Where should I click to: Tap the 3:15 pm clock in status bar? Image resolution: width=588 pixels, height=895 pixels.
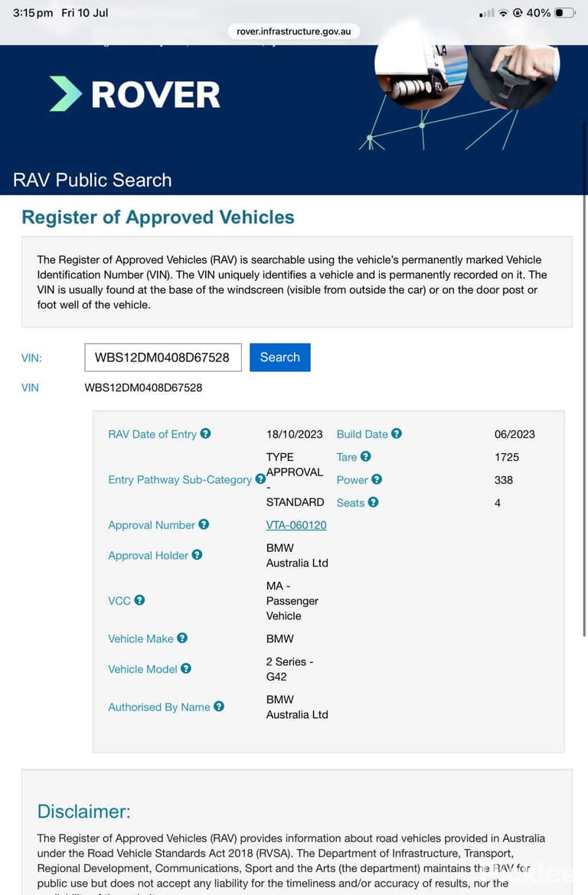coord(33,12)
